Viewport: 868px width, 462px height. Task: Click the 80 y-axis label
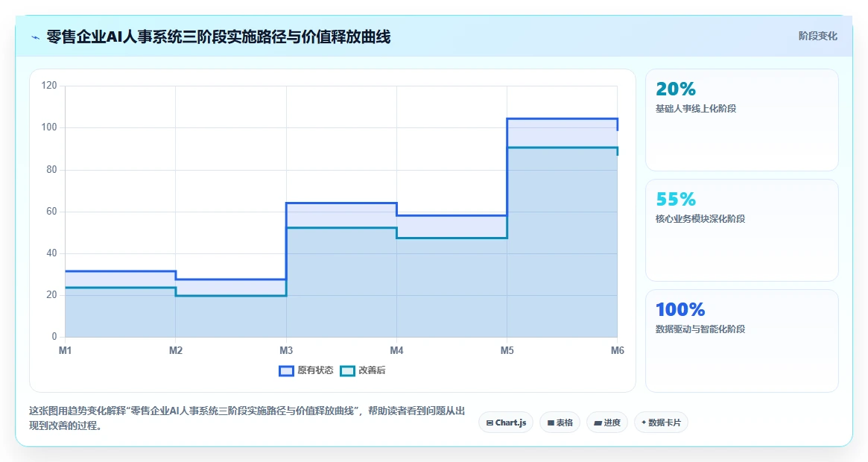51,169
